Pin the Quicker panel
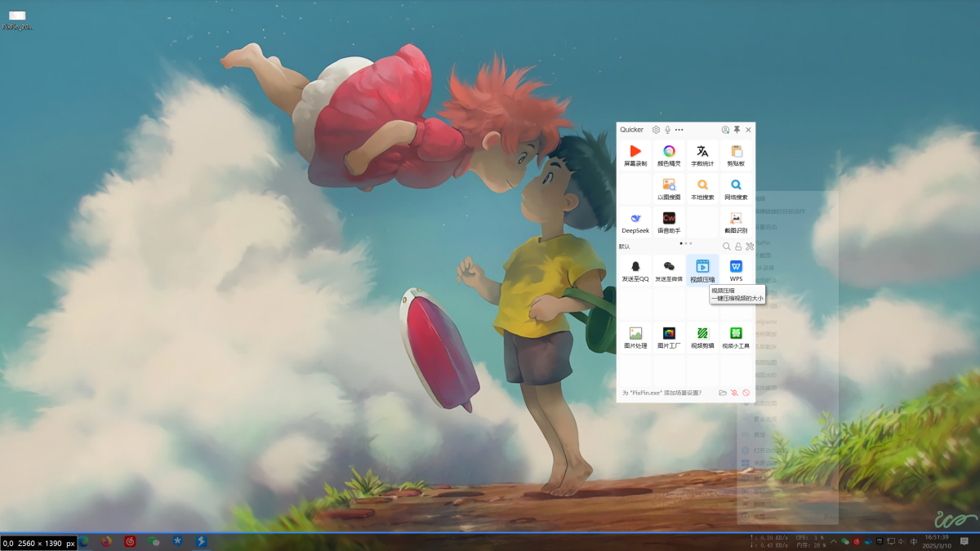 coord(737,130)
